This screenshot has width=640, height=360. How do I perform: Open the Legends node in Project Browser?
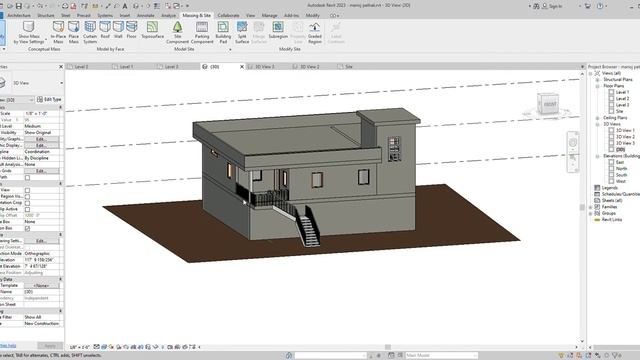tap(609, 188)
